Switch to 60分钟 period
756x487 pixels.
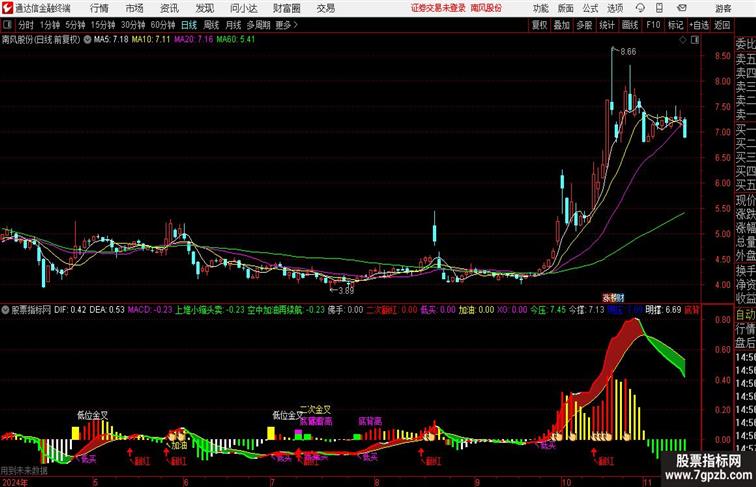click(163, 25)
